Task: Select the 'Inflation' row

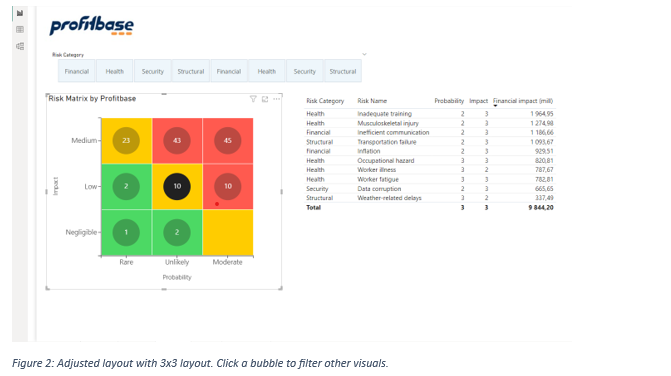Action: 430,151
